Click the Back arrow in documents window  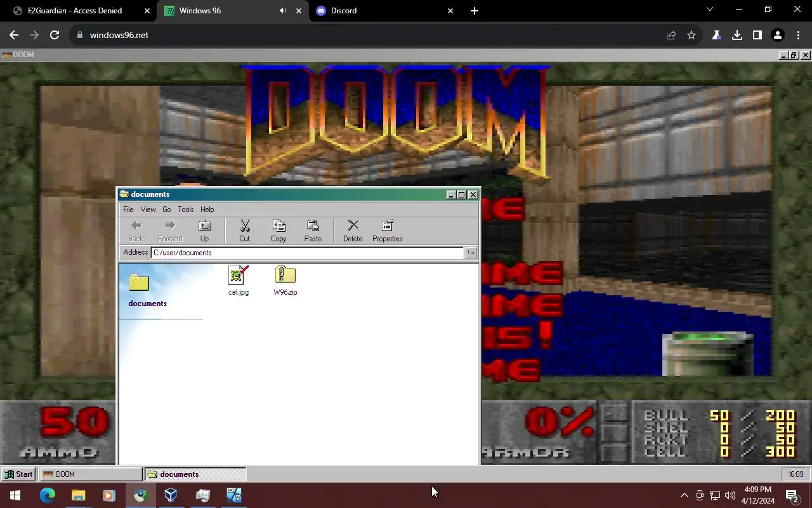136,231
